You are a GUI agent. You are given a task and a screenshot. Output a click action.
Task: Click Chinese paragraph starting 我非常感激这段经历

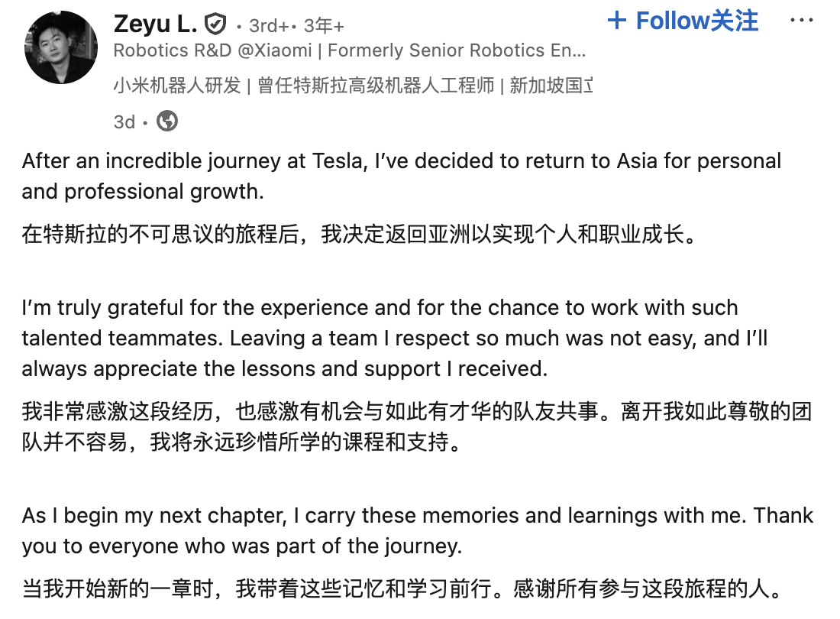pyautogui.click(x=416, y=427)
